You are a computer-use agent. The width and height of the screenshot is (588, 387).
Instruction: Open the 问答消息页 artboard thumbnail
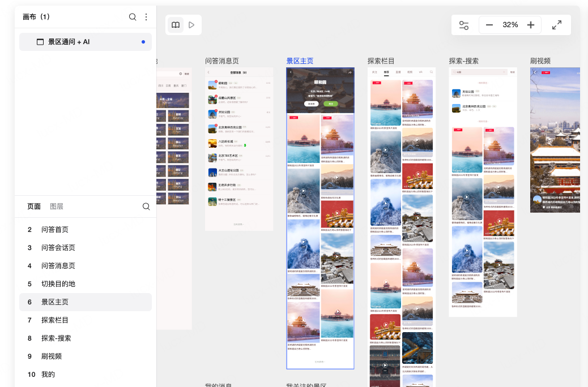[239, 149]
